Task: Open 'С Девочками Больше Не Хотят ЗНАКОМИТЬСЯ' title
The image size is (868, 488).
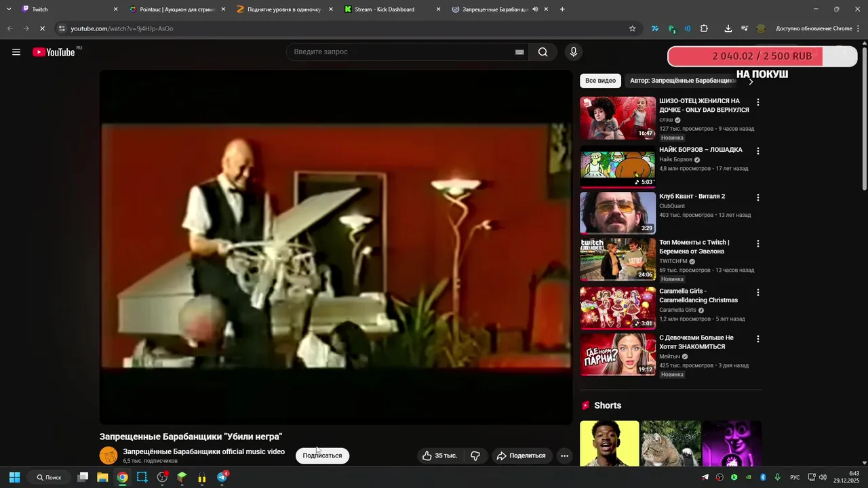Action: click(696, 342)
